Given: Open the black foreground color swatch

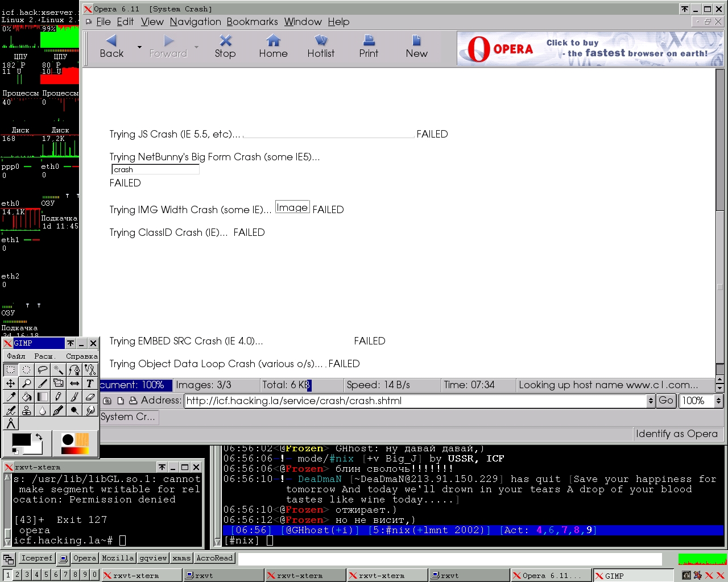Looking at the screenshot, I should point(21,440).
